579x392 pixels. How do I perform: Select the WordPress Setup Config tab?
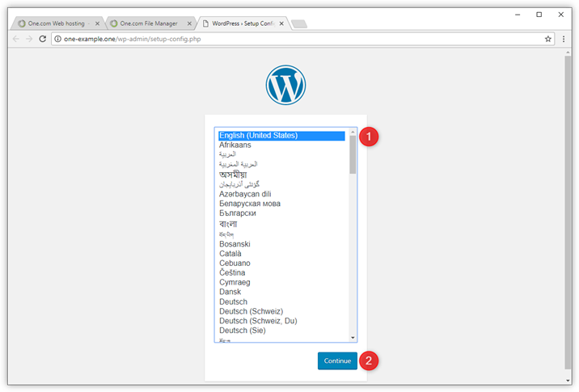[x=242, y=23]
